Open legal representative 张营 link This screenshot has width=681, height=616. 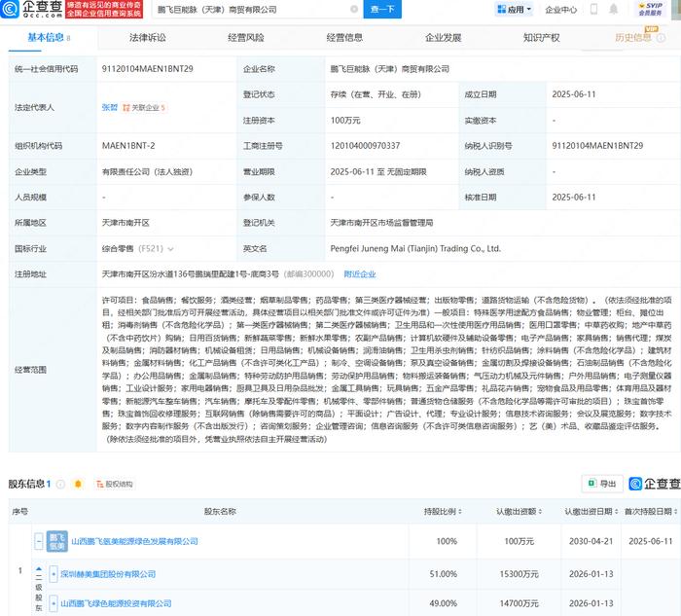pos(109,107)
